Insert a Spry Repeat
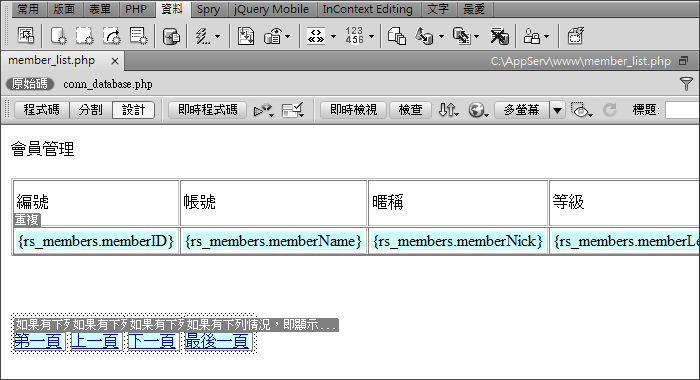700x380 pixels. click(x=111, y=36)
